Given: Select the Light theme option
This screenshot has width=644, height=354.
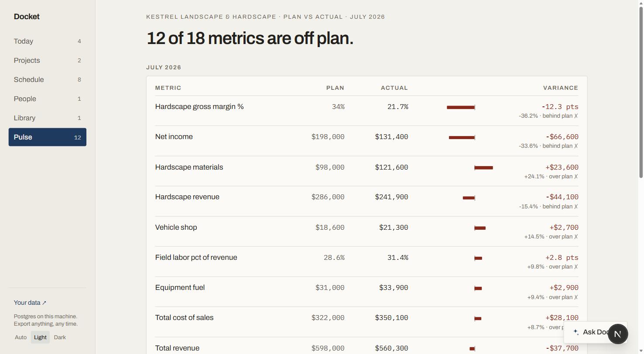Looking at the screenshot, I should click(40, 337).
